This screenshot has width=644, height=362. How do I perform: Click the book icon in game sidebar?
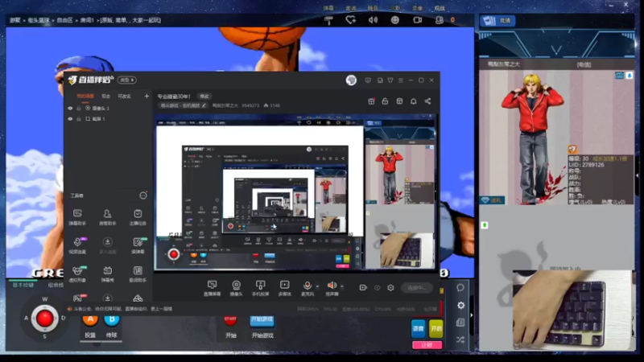[460, 323]
